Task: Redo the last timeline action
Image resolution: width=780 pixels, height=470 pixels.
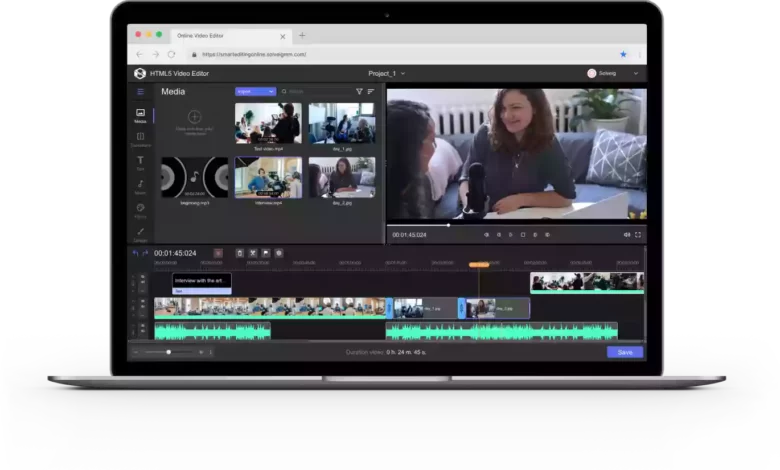Action: 145,253
